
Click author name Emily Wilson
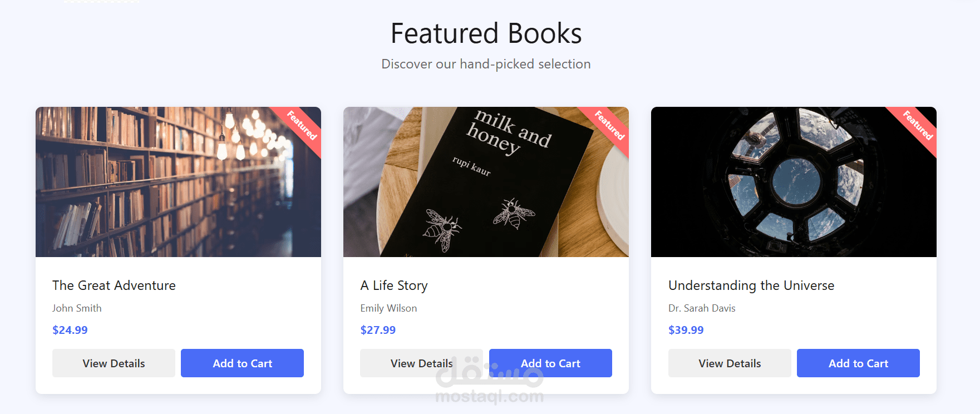tap(388, 308)
